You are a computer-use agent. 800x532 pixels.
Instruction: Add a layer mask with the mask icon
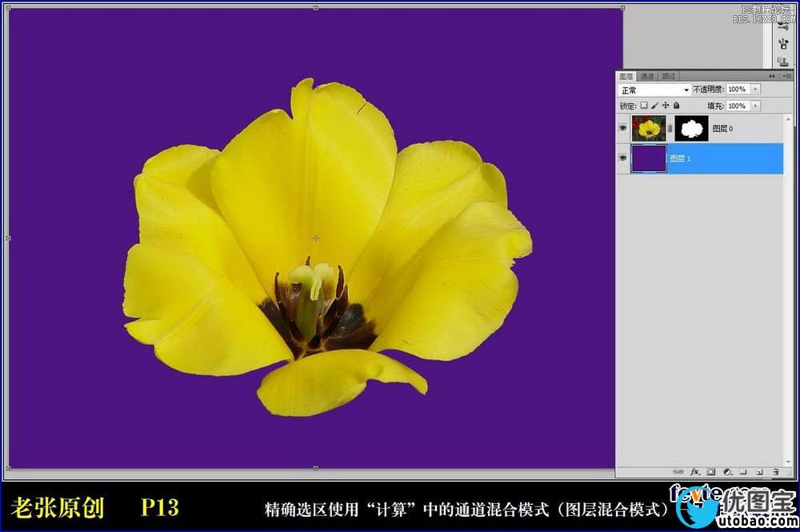(710, 472)
